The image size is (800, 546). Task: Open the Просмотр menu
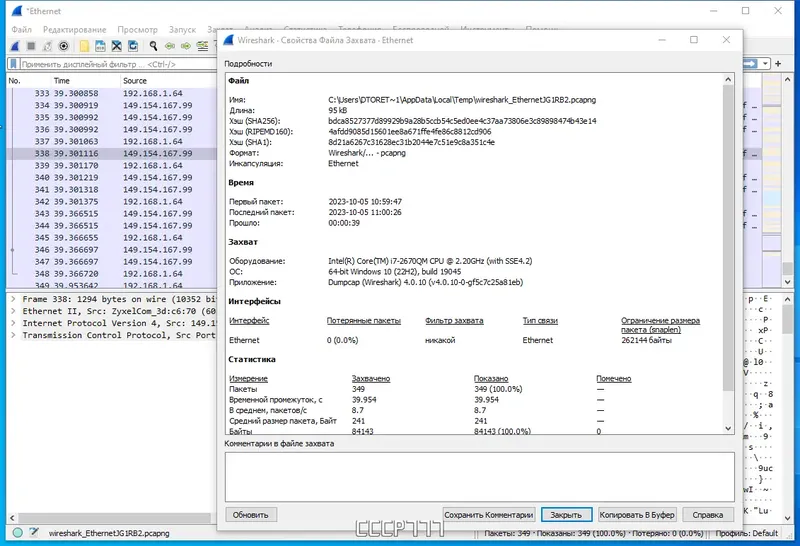pos(137,30)
